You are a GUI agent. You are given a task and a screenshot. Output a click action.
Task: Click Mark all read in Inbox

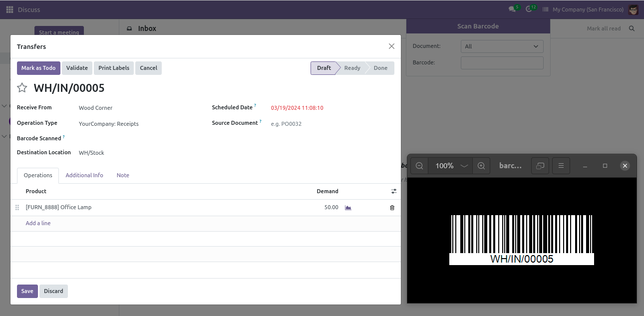click(x=604, y=28)
